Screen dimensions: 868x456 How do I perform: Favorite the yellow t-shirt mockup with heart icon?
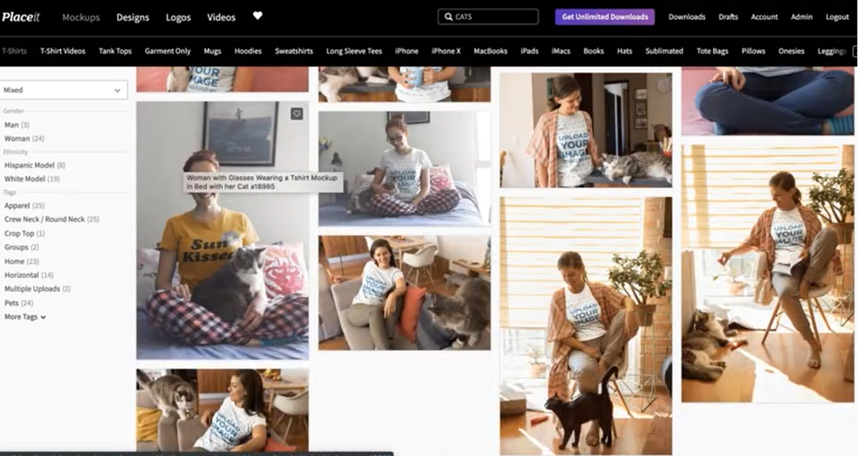click(x=297, y=114)
